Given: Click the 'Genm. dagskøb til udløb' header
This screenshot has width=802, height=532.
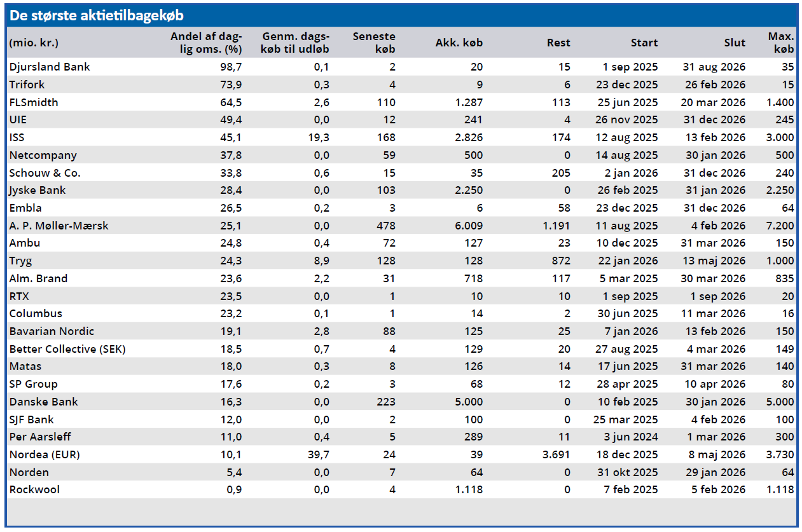Looking at the screenshot, I should pyautogui.click(x=294, y=43).
